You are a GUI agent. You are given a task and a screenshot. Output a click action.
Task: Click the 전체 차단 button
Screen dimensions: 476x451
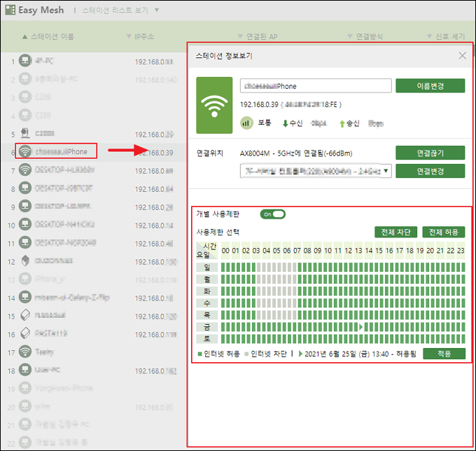coord(396,233)
